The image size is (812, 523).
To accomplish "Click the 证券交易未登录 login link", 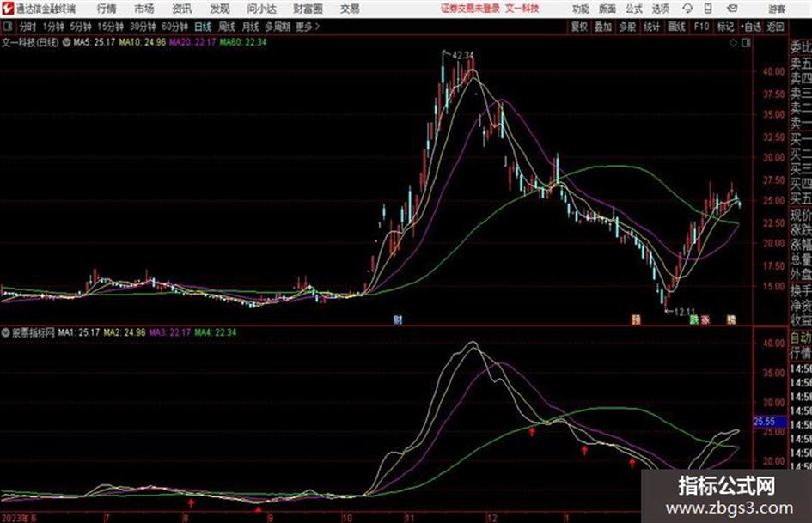I will coord(470,9).
